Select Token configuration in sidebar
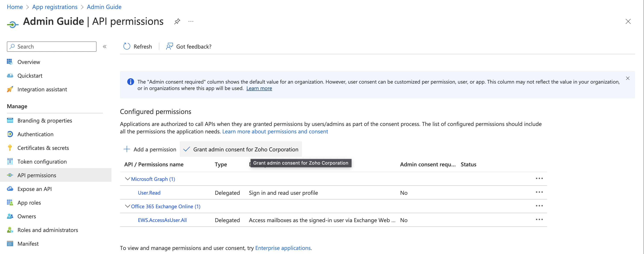Image resolution: width=644 pixels, height=254 pixels. 42,162
